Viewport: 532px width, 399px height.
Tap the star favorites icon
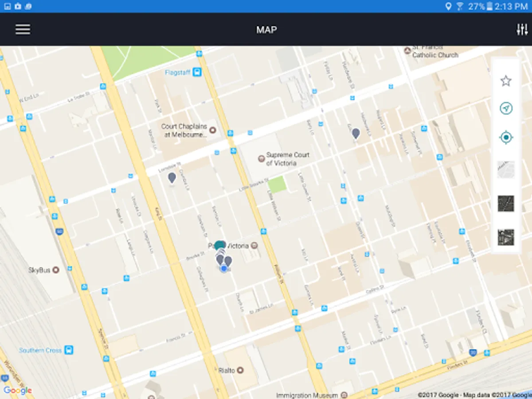click(x=506, y=81)
